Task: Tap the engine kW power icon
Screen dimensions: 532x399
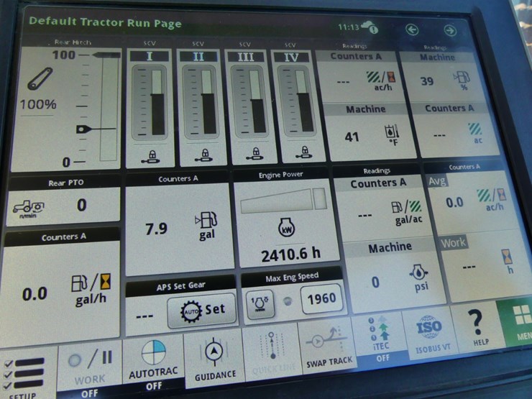Action: click(x=286, y=228)
